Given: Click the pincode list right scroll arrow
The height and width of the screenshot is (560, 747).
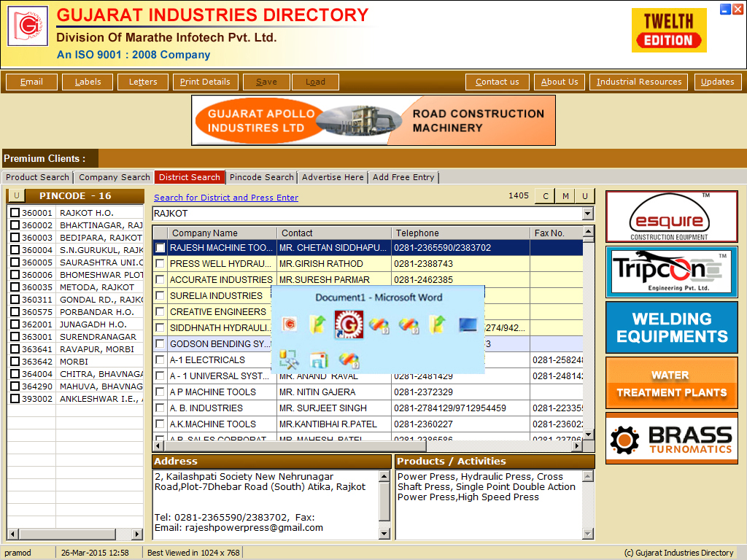Looking at the screenshot, I should pos(137,534).
